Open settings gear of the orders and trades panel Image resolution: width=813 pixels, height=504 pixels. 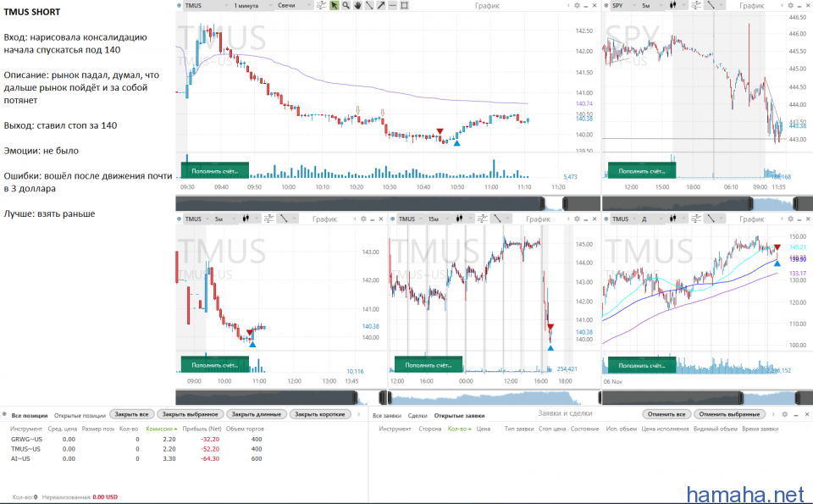(785, 414)
